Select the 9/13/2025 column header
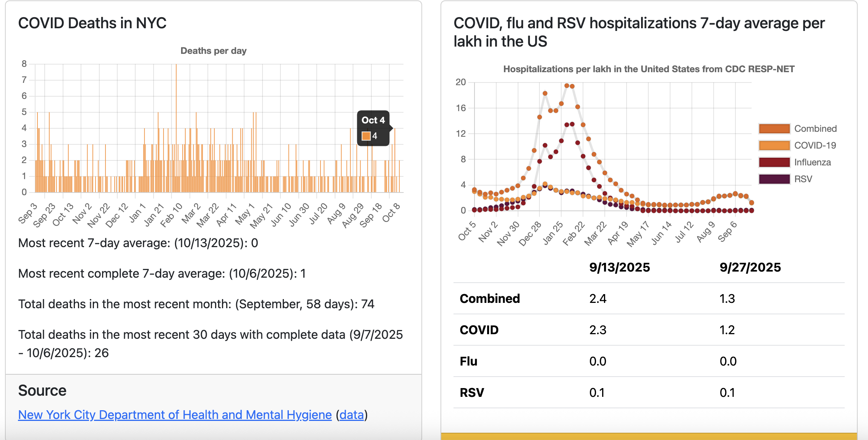 [619, 267]
